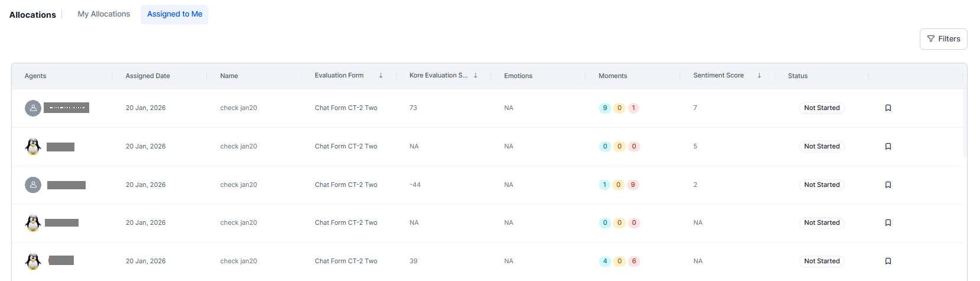Select the Assigned to Me tab

coord(174,14)
